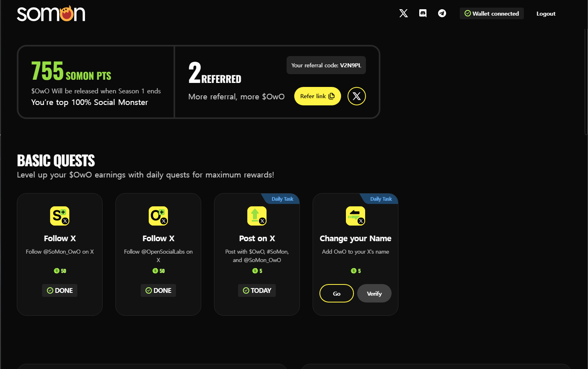Viewport: 588px width, 369px height.
Task: Click the Follow @SoMon_OwO quest icon
Action: (x=60, y=216)
